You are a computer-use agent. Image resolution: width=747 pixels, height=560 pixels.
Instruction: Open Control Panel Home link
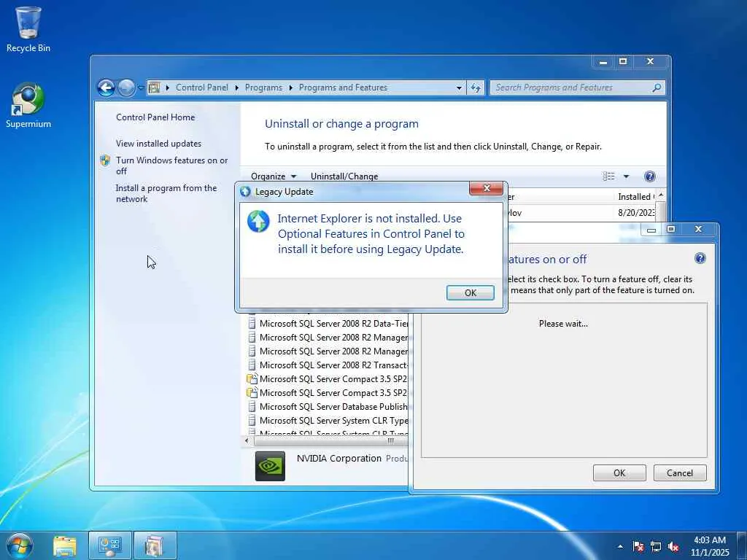155,117
